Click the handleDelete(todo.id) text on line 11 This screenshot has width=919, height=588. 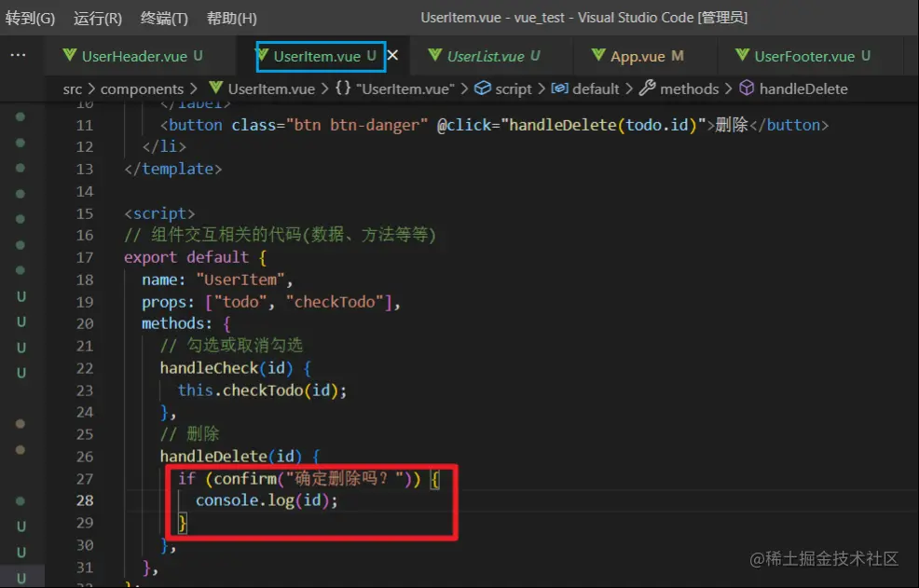603,125
